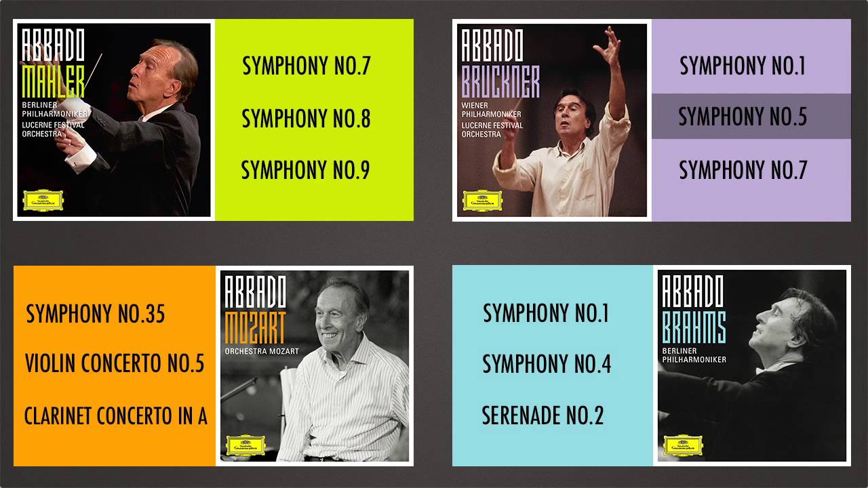Open the Abbado Mahler album cover

tap(114, 120)
